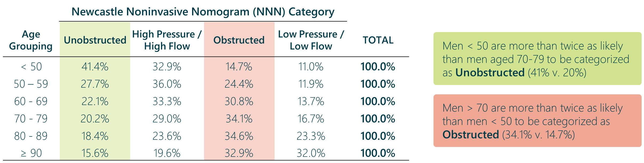This screenshot has width=644, height=163.
Task: Click the red Obstructed callout box
Action: pyautogui.click(x=537, y=121)
